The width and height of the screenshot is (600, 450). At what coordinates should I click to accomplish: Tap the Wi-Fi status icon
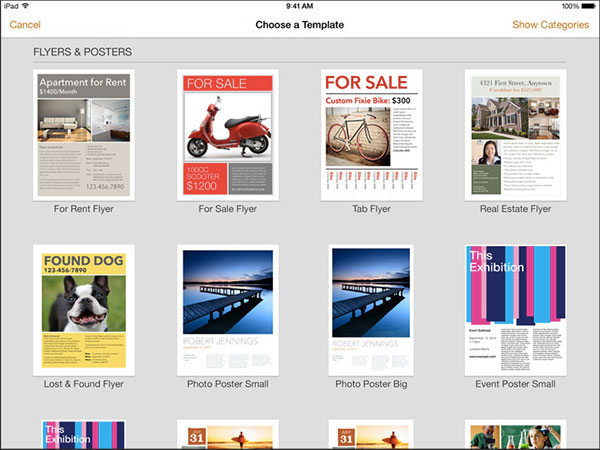pos(26,6)
